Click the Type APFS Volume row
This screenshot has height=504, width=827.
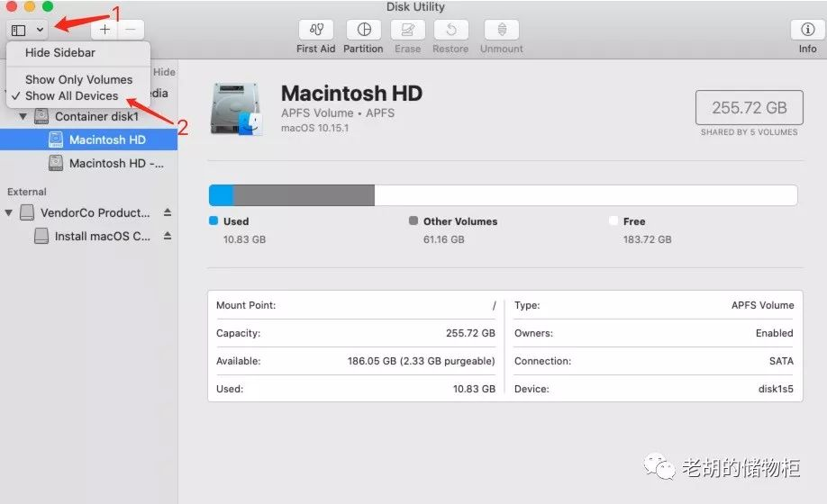pos(654,305)
